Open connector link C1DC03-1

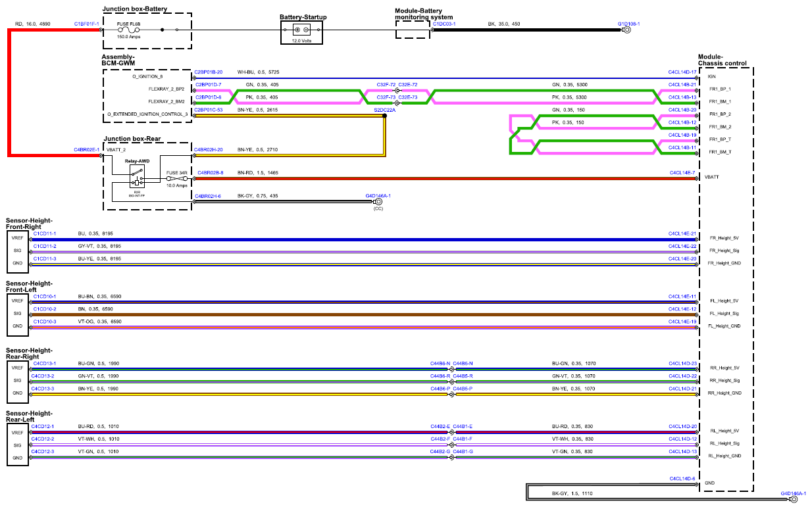[x=444, y=24]
